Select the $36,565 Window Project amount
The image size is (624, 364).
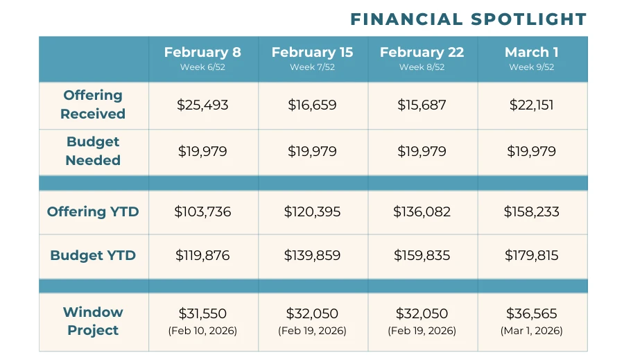[x=531, y=313]
